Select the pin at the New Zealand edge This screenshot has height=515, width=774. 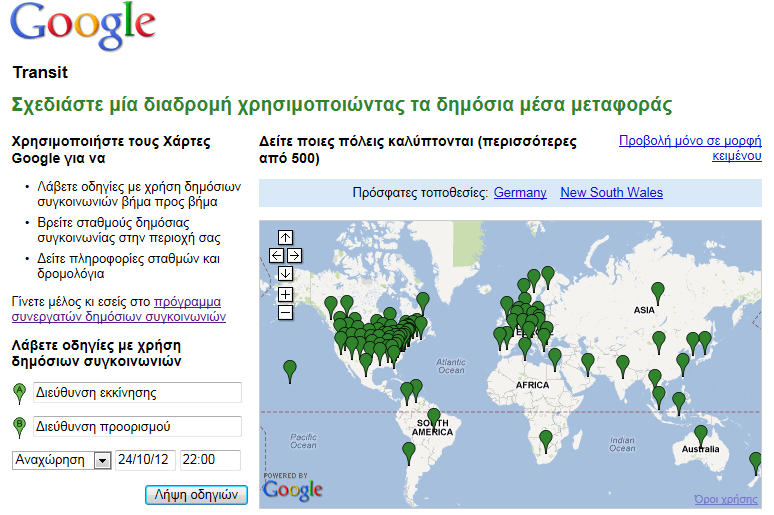[755, 462]
